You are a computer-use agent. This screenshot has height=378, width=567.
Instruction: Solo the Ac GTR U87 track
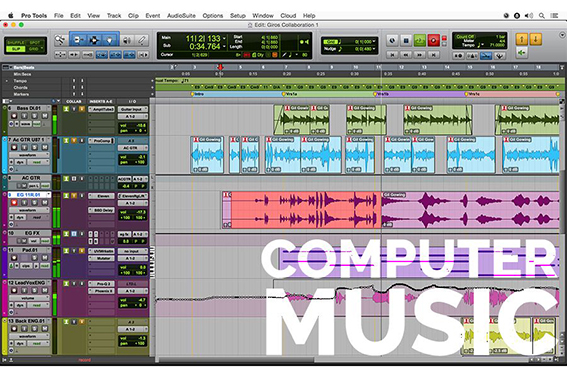[34, 147]
